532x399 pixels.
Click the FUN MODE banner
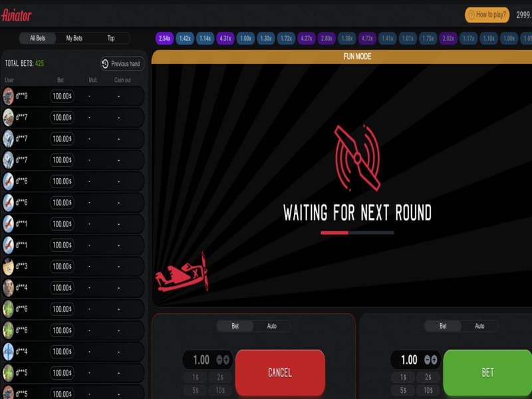[342, 57]
